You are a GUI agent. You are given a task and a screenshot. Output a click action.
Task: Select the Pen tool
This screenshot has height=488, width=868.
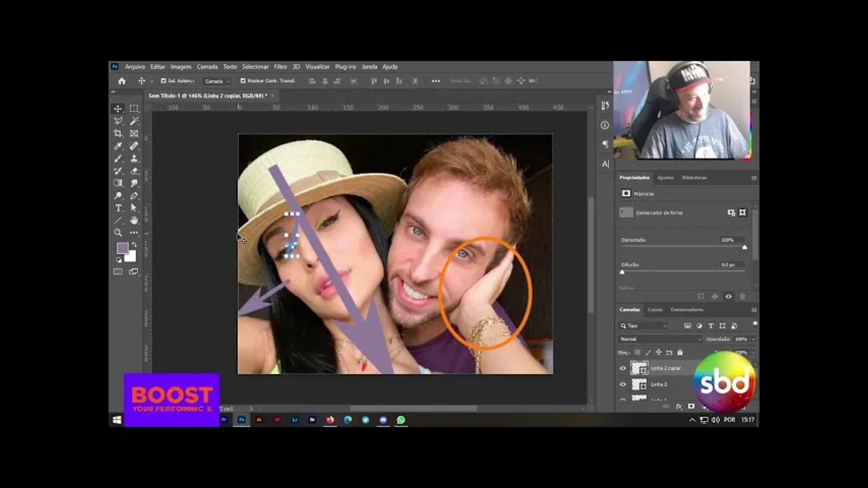click(134, 196)
